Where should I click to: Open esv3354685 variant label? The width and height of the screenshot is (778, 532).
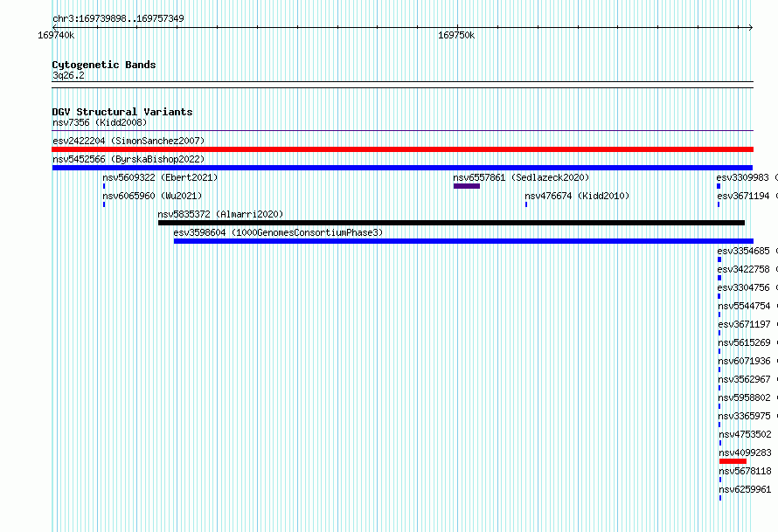[743, 251]
